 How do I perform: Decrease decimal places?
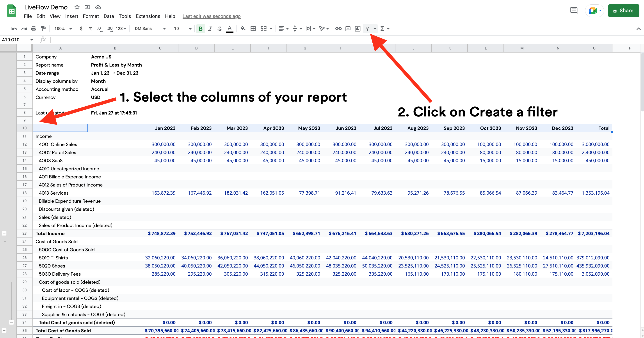(100, 29)
